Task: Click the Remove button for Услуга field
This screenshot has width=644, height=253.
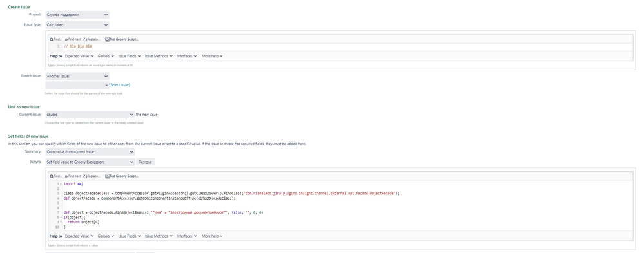Action: point(146,162)
